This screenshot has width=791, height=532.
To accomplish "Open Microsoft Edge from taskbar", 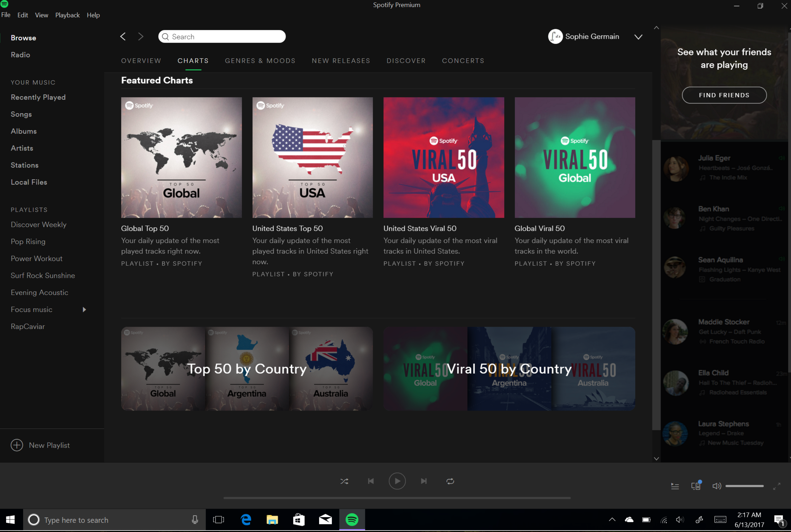I will click(x=246, y=520).
